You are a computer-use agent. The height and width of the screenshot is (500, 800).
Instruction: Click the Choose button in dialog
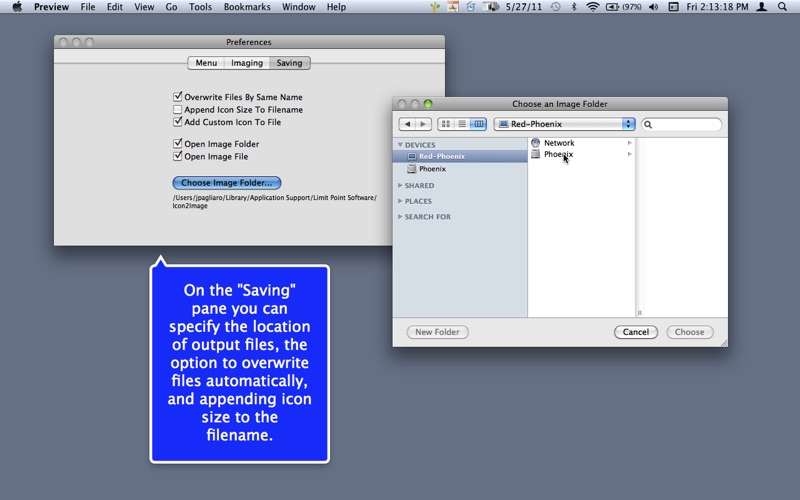(689, 332)
